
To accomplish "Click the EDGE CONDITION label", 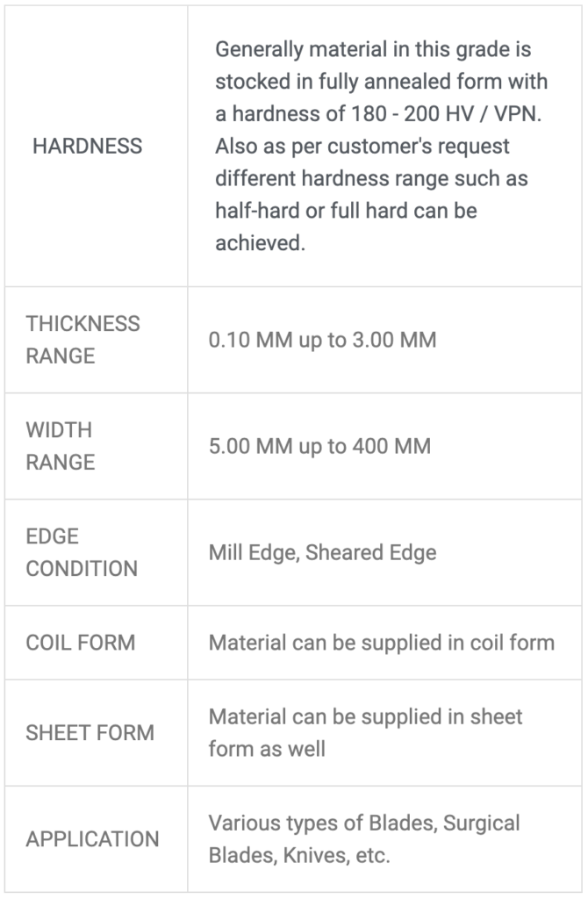I will point(82,552).
